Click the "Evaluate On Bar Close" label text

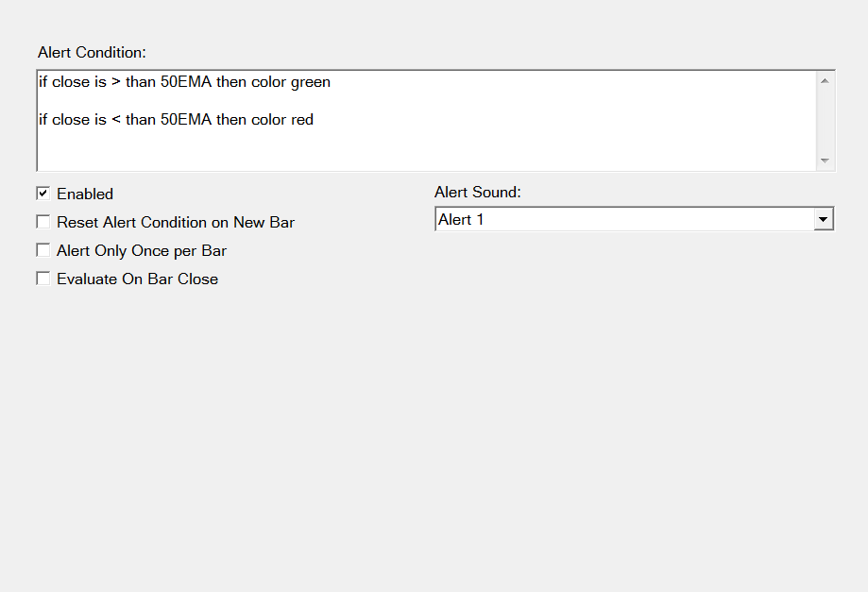(x=137, y=279)
